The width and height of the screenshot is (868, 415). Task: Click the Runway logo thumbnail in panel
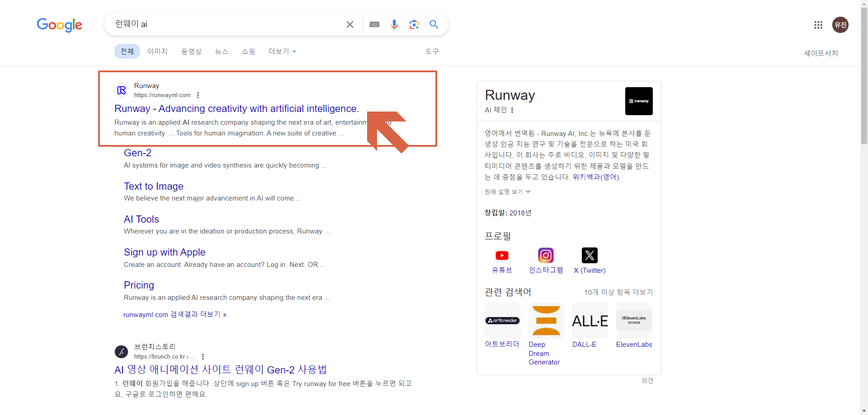639,101
